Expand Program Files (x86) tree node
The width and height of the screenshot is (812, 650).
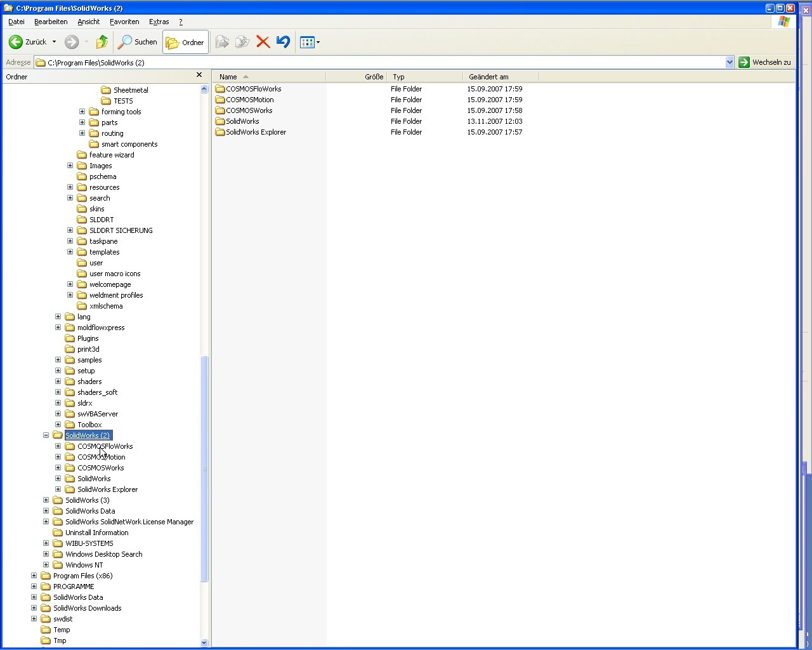pos(34,576)
